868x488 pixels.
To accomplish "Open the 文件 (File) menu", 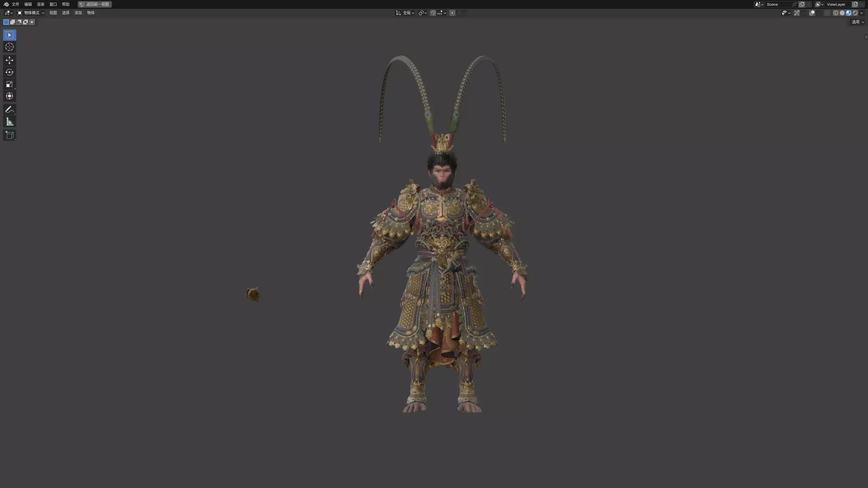I will (16, 4).
